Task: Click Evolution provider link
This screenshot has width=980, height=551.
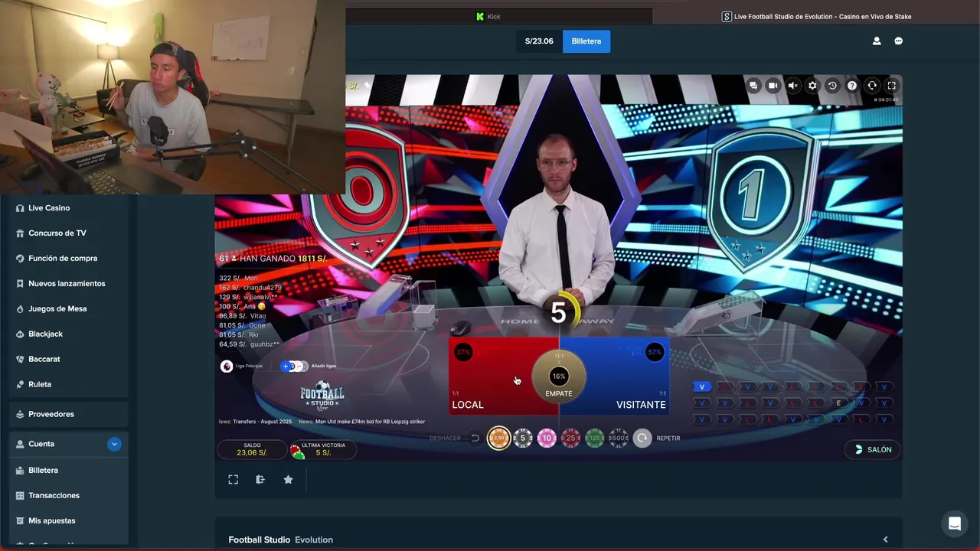Action: click(314, 540)
